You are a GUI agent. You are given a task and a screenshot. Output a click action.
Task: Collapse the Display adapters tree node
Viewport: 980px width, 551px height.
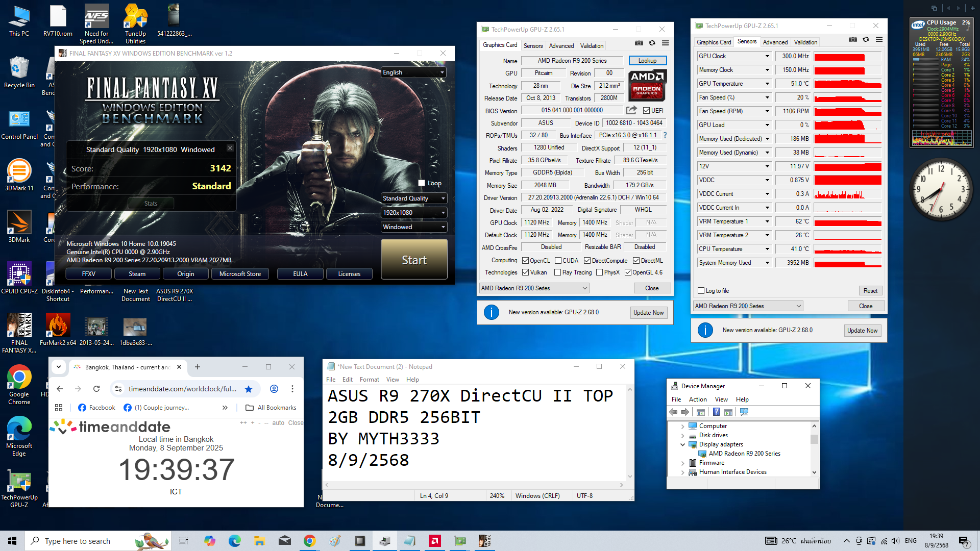pyautogui.click(x=682, y=444)
